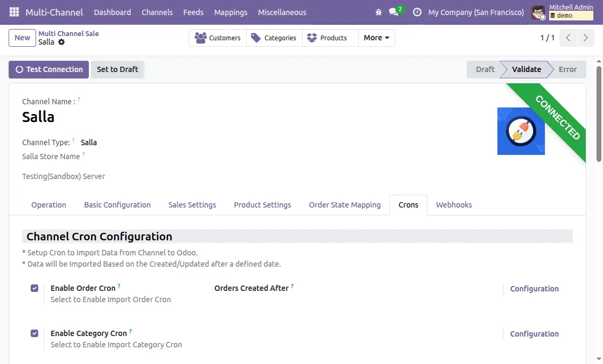Screen dimensions: 603x364
Task: Click Multi Channel Sale breadcrumb
Action: point(68,33)
